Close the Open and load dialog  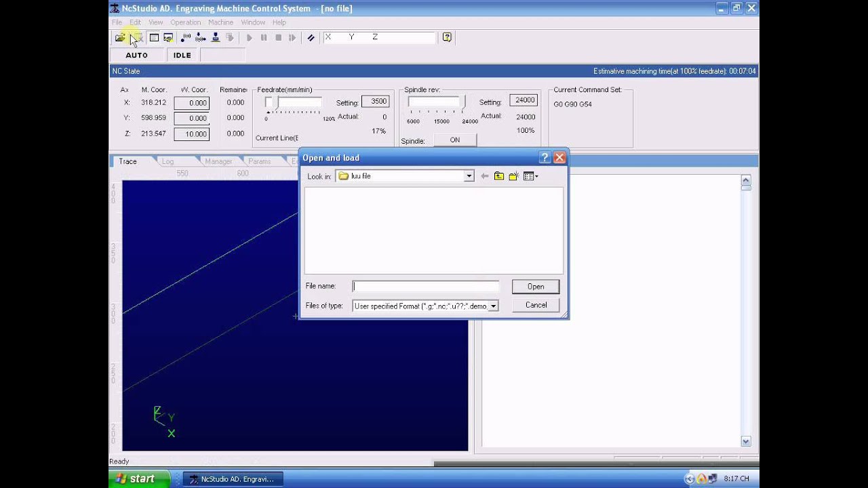click(559, 158)
